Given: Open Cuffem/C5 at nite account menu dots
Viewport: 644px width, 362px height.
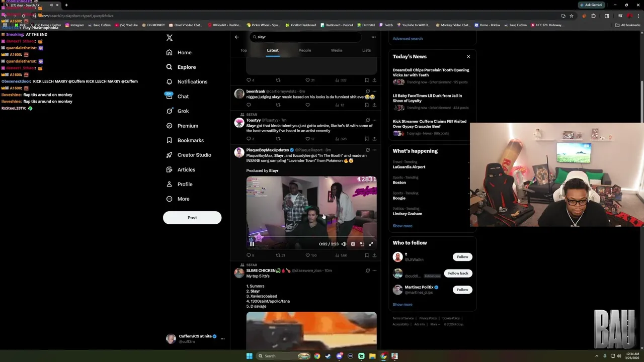Looking at the screenshot, I should (222, 339).
